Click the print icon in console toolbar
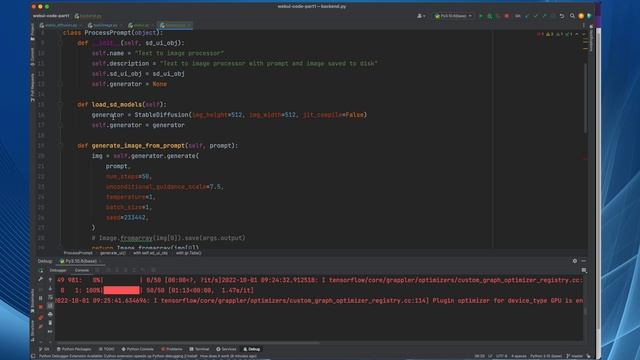Viewport: 640px width, 360px height. point(50,314)
